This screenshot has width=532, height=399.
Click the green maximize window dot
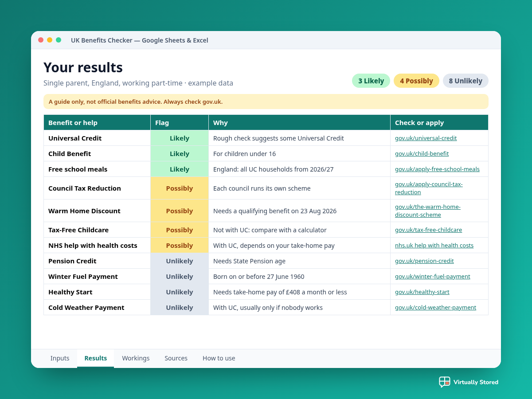point(59,40)
